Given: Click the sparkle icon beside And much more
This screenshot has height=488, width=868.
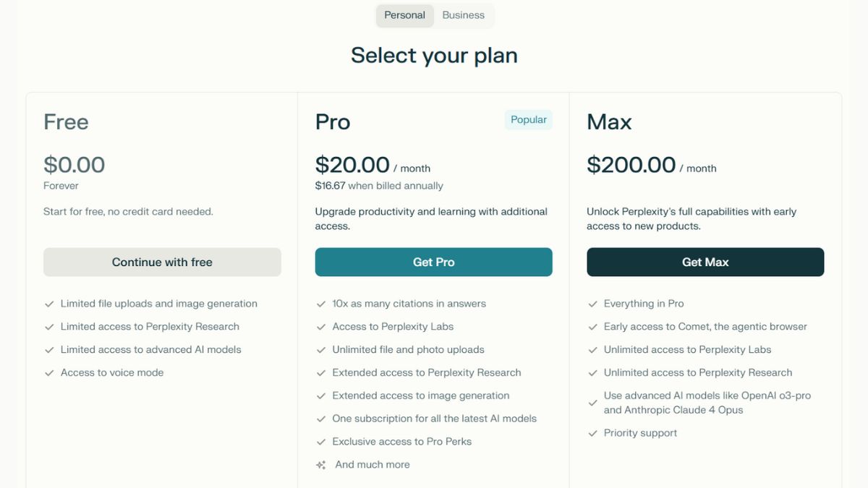Looking at the screenshot, I should 321,465.
